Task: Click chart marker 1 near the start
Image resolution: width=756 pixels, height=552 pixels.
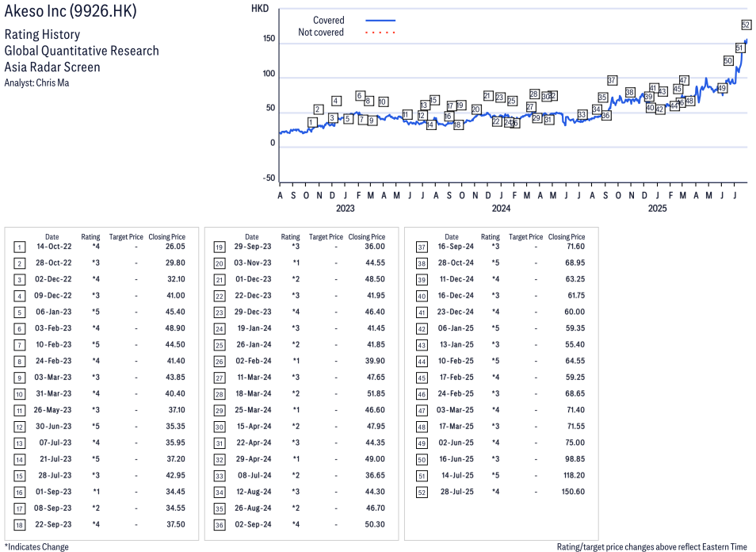Action: (x=312, y=123)
